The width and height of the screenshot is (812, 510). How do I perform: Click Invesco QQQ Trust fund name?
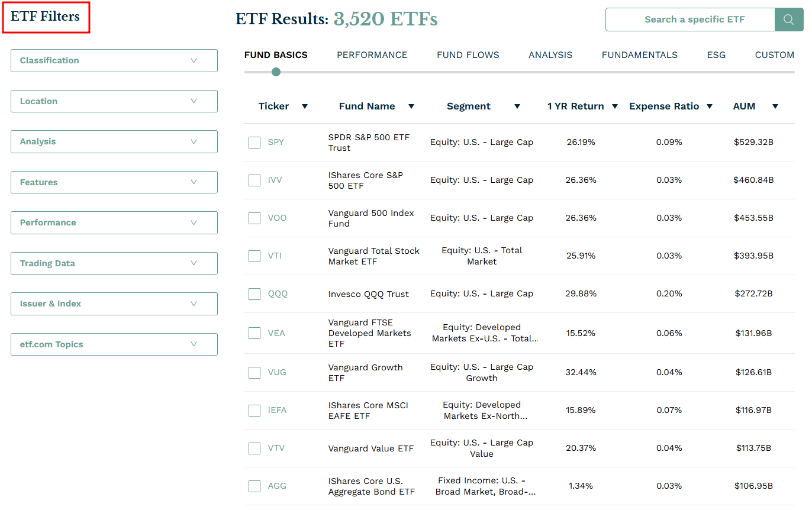click(x=369, y=294)
